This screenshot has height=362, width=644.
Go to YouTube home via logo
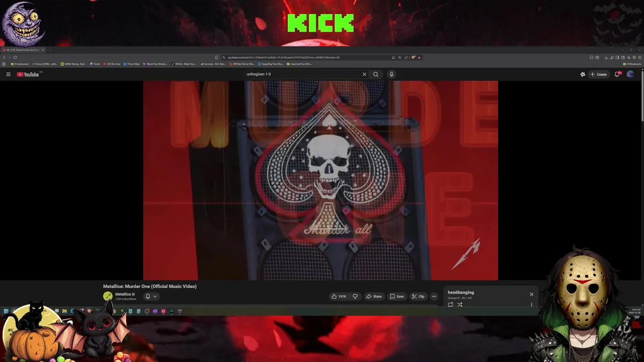pos(28,74)
